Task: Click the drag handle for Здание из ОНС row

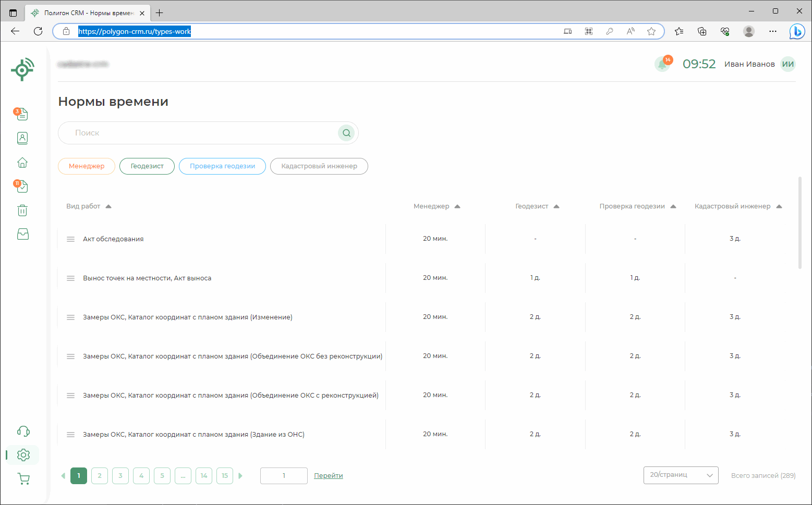Action: pyautogui.click(x=71, y=435)
